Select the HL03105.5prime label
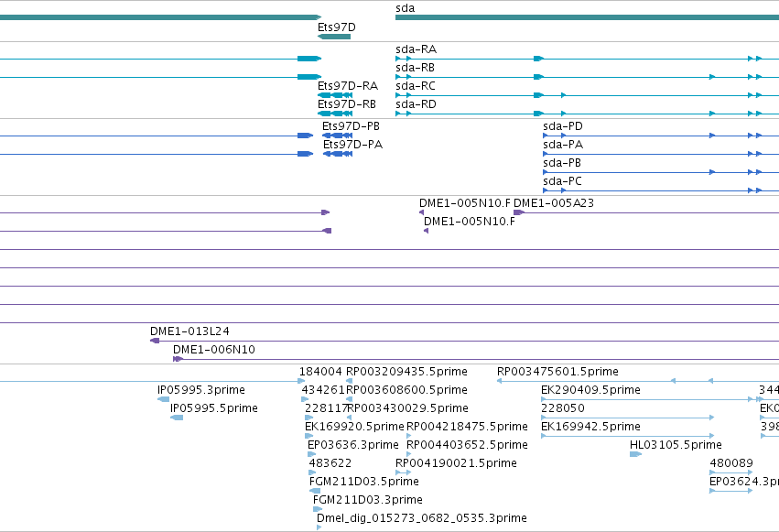The height and width of the screenshot is (532, 779). click(676, 445)
